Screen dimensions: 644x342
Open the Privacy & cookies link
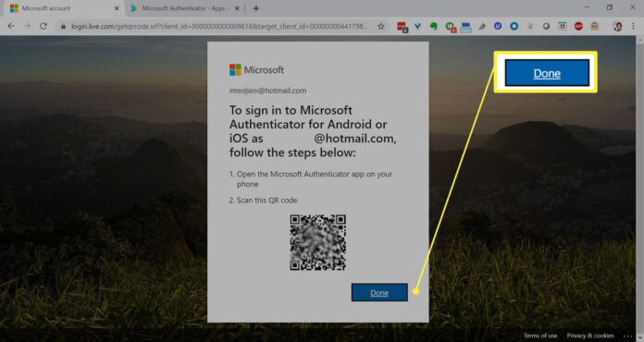(590, 336)
